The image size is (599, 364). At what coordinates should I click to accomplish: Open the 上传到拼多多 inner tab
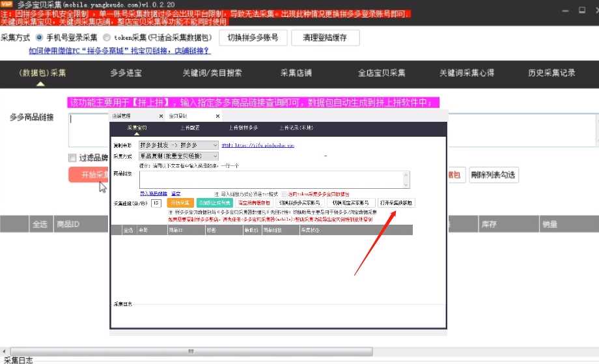click(x=244, y=128)
